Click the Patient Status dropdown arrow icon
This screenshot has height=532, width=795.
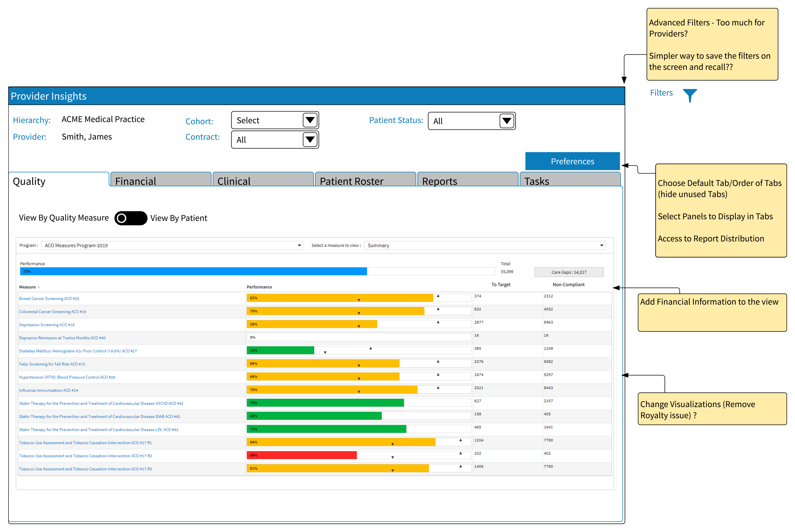coord(506,121)
